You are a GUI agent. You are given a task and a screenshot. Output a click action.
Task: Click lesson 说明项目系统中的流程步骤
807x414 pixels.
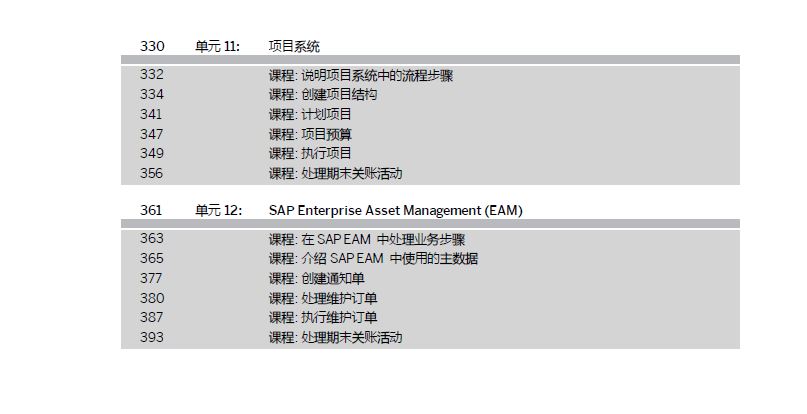click(x=361, y=75)
